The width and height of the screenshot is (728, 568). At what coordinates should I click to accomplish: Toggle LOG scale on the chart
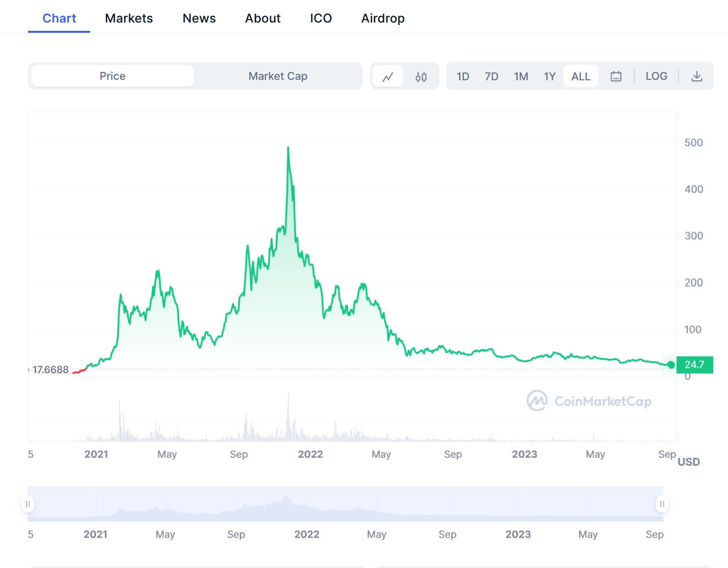pyautogui.click(x=656, y=76)
